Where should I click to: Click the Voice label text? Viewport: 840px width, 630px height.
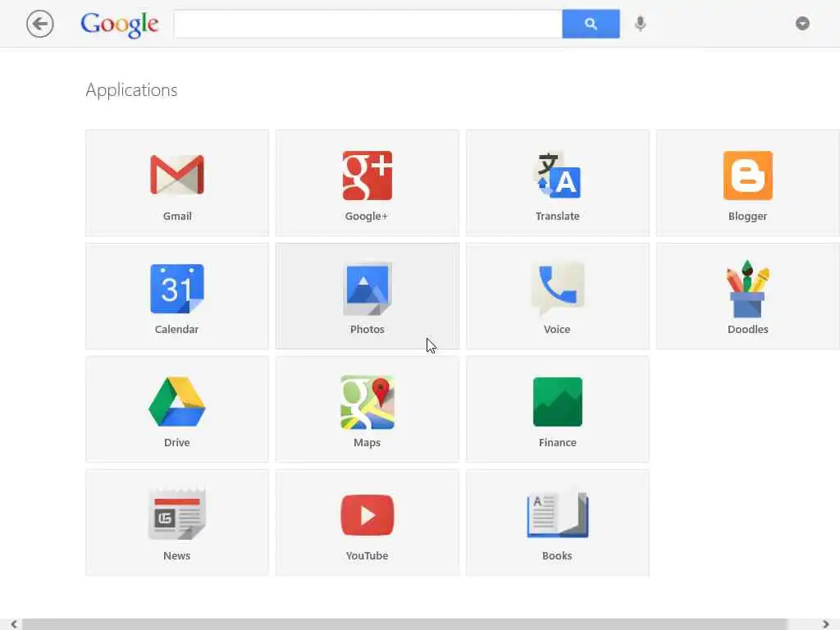click(557, 329)
